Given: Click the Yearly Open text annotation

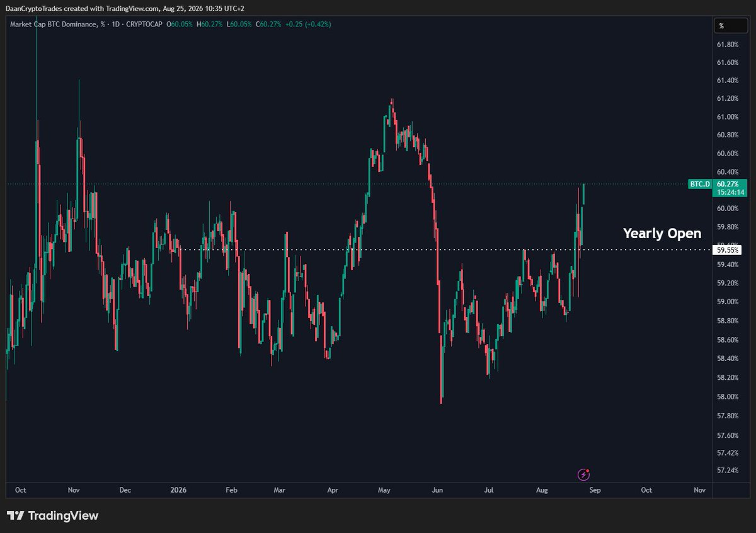Looking at the screenshot, I should coord(662,233).
